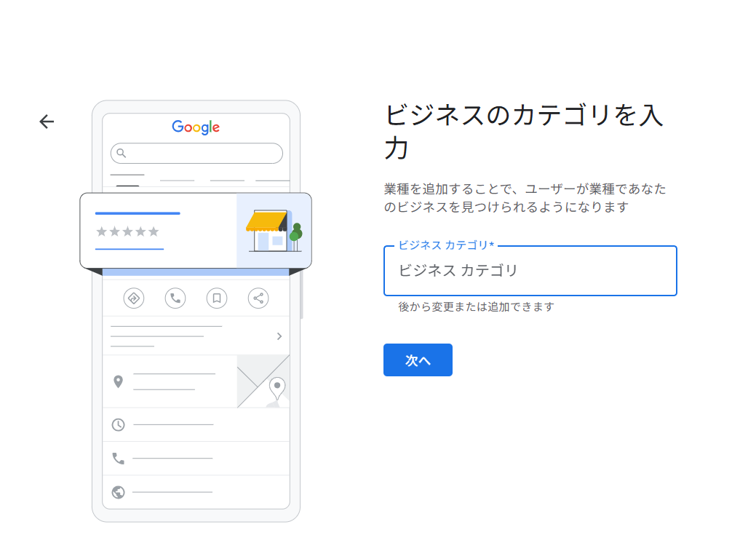Click the globe website icon
The width and height of the screenshot is (756, 535).
click(118, 492)
